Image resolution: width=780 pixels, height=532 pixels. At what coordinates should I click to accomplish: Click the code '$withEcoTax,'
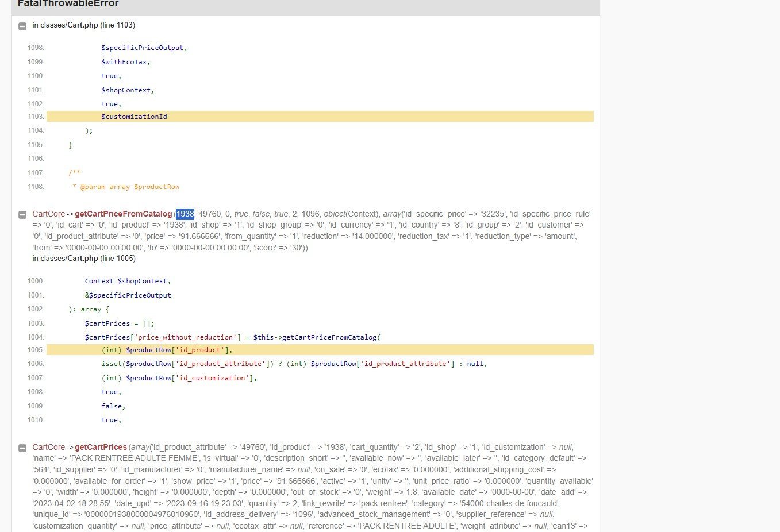tap(126, 62)
